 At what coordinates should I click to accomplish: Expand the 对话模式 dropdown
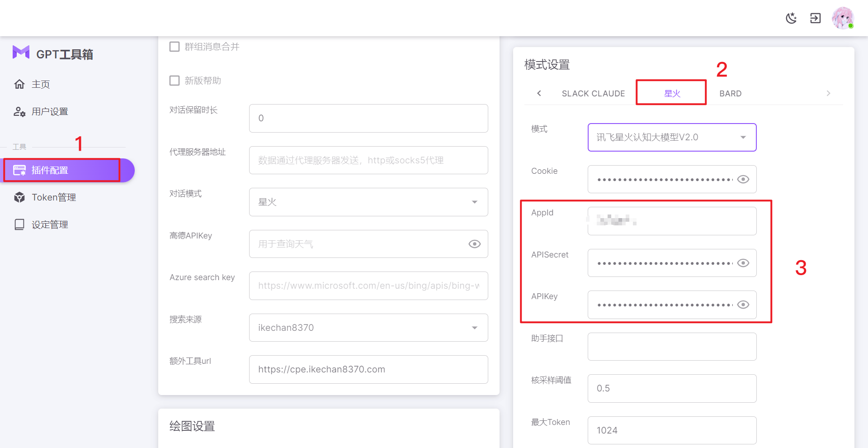tap(368, 202)
